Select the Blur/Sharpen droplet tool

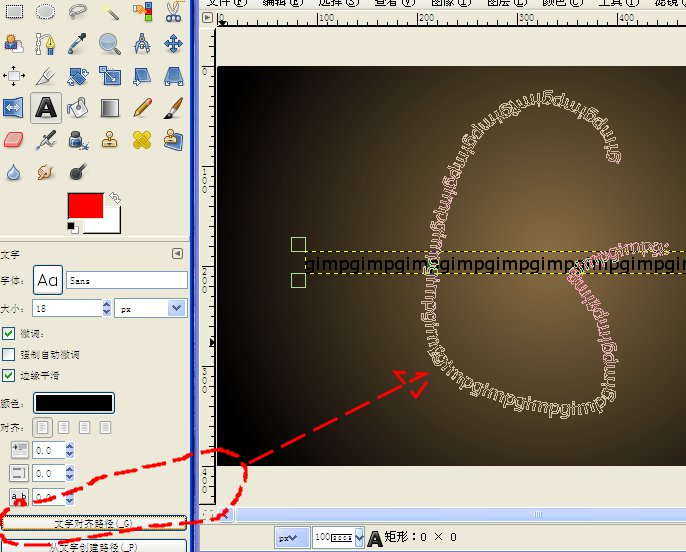point(14,172)
